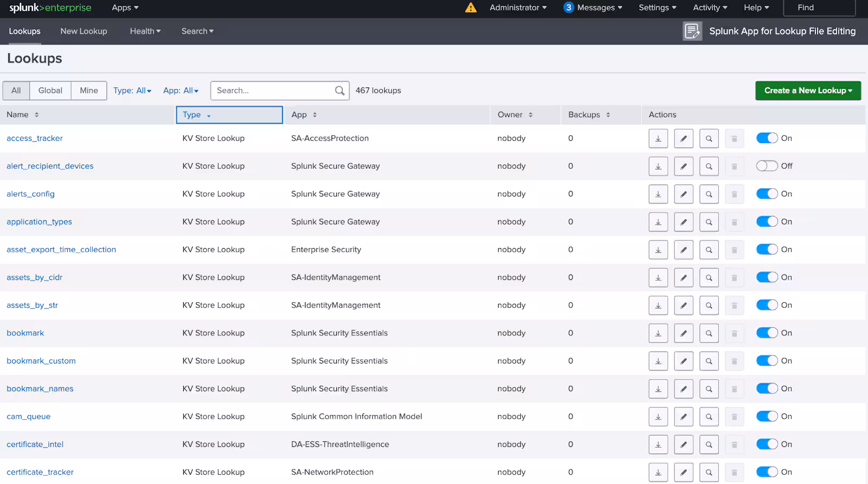Open the Create a New Lookup dropdown
Viewport: 868px width, 484px height.
click(x=808, y=91)
